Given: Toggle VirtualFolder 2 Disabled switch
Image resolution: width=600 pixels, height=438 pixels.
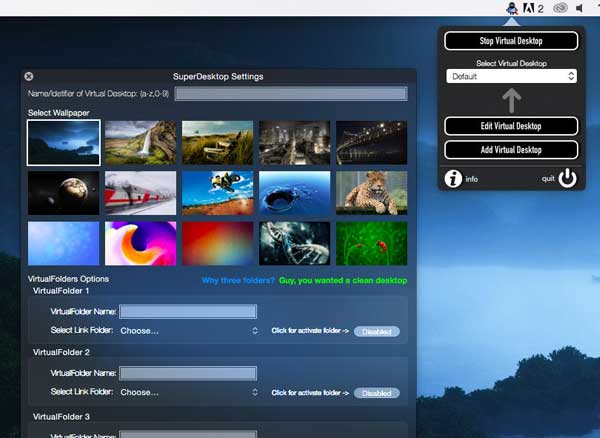Looking at the screenshot, I should 377,393.
